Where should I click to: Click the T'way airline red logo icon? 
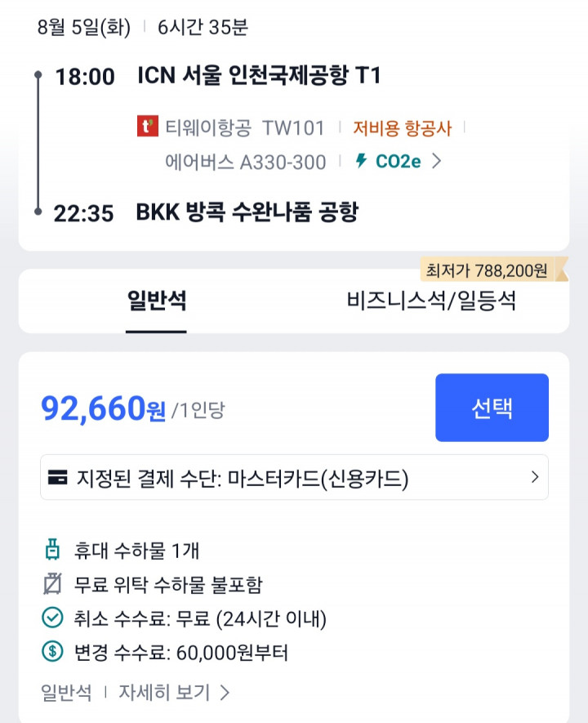click(x=148, y=127)
